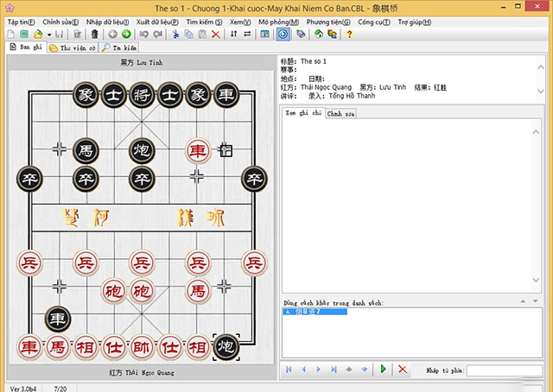553x392 pixels.
Task: Switch to the Chỉnh sửa notes tab
Action: tap(340, 112)
